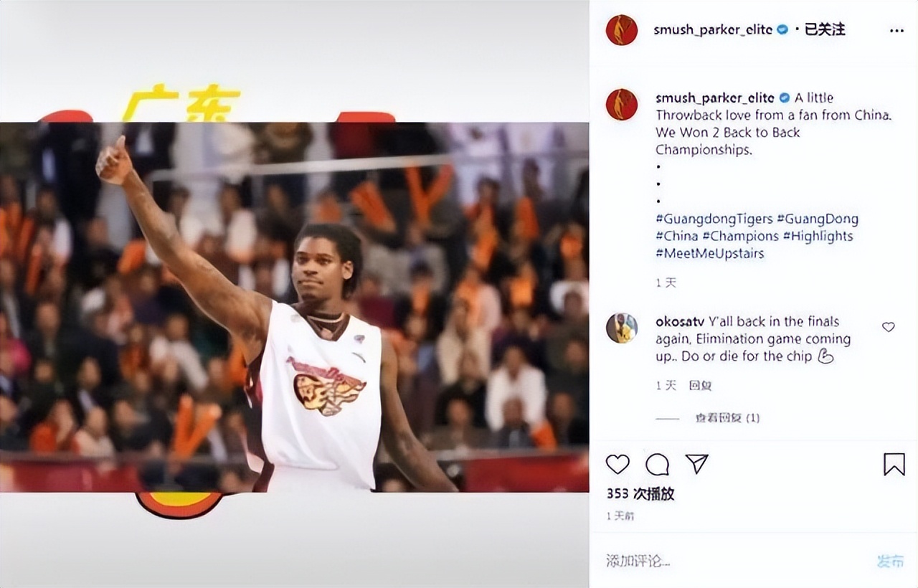918x588 pixels.
Task: Like the post with the heart icon
Action: click(x=617, y=465)
